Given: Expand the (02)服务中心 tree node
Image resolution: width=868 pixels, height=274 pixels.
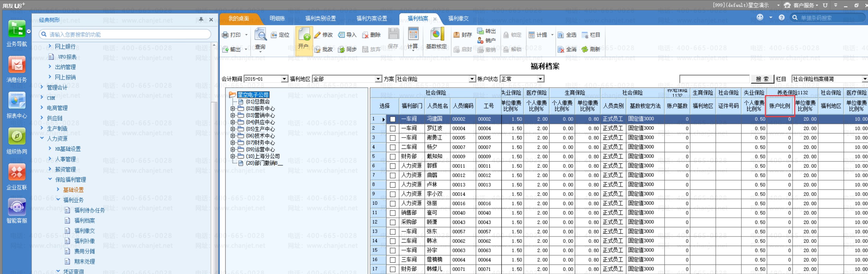Looking at the screenshot, I should [233, 109].
